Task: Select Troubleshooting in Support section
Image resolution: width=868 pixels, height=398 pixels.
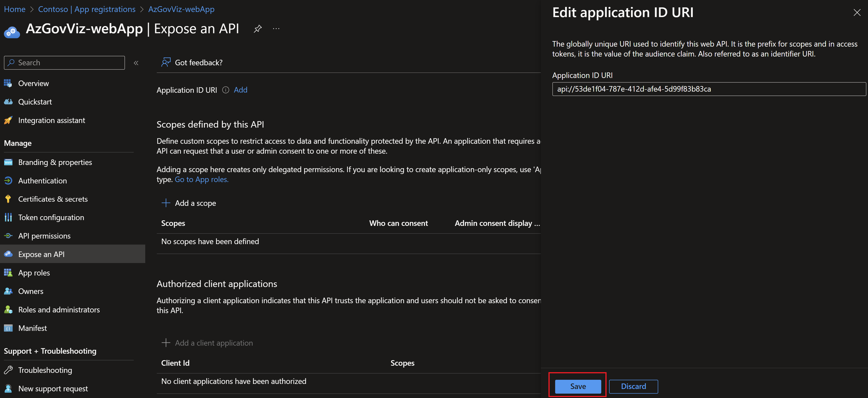Action: point(45,369)
